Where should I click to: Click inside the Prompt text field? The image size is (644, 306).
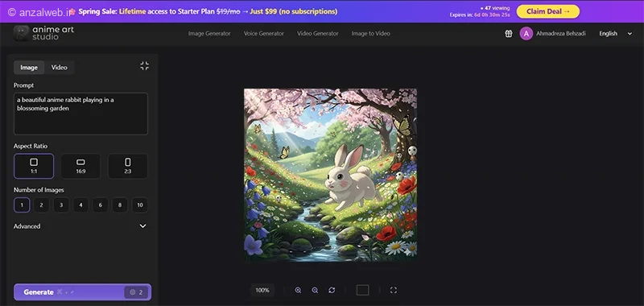coord(81,114)
